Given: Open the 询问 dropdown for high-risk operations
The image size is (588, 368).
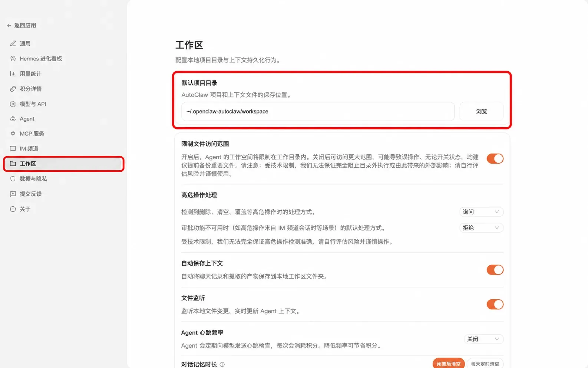Looking at the screenshot, I should 481,212.
